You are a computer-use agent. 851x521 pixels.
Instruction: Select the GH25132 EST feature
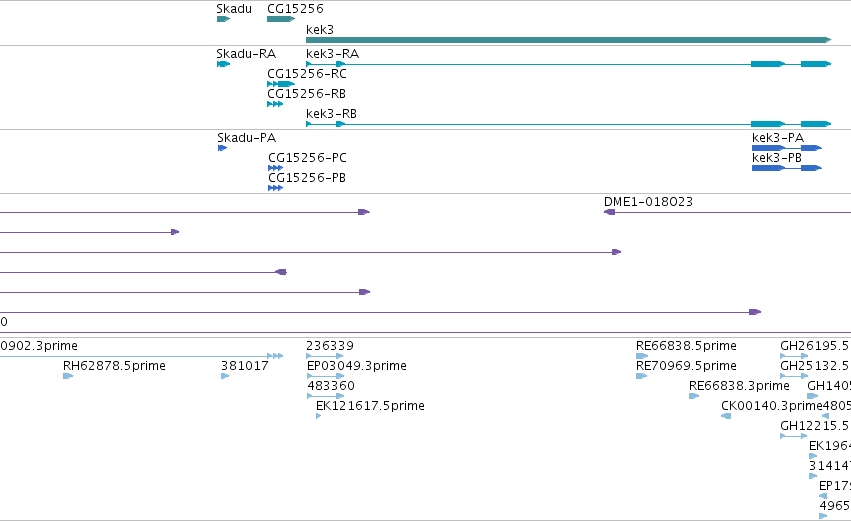click(794, 376)
